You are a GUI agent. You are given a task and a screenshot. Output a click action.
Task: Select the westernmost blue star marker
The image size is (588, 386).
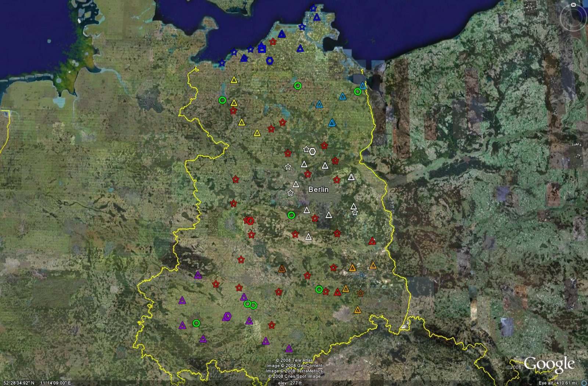222,63
